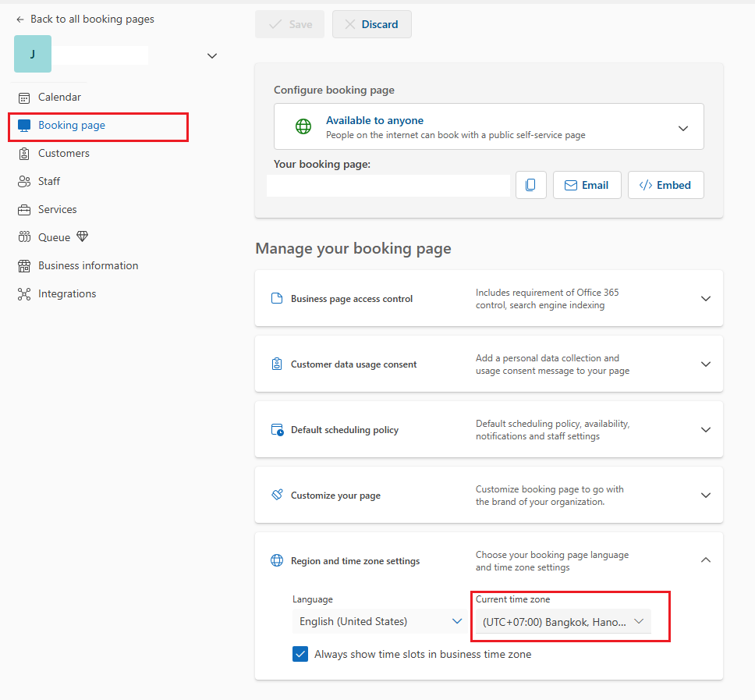Click the Services briefcase icon
This screenshot has height=700, width=755.
tap(24, 210)
